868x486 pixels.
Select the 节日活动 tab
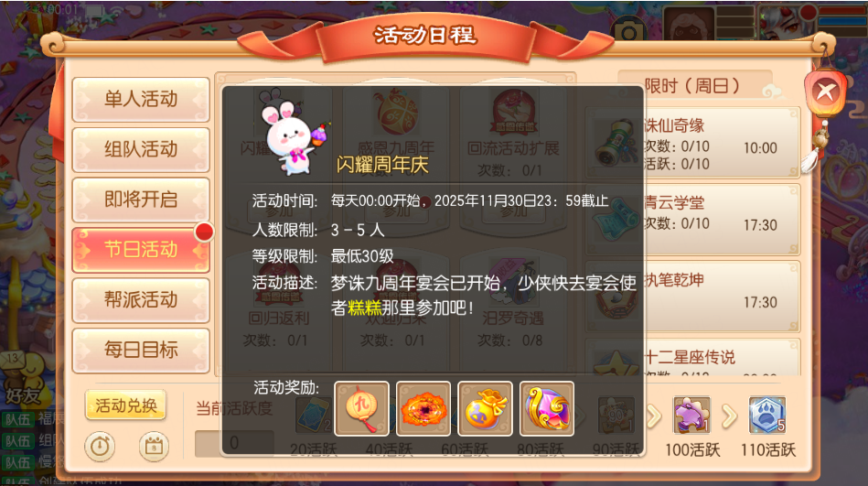pyautogui.click(x=141, y=249)
